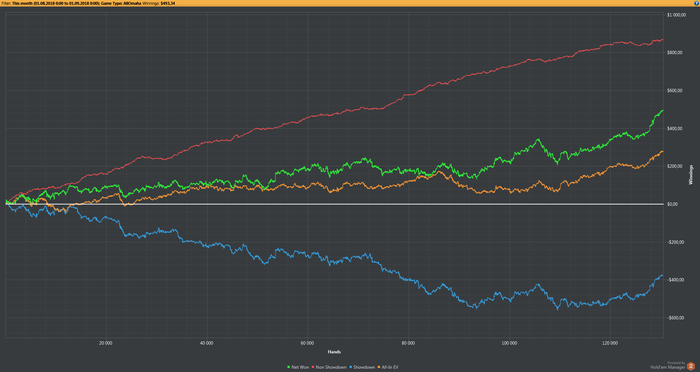This screenshot has width=700, height=372.
Task: Click the filter text 'This month' in orange bar
Action: click(22, 3)
